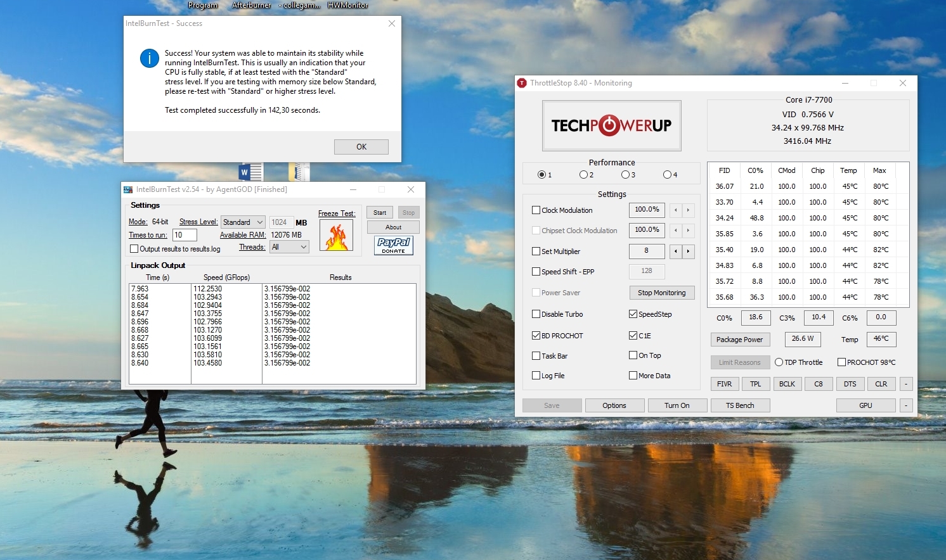
Task: Minimize the IntelBurnTest v2.54 window
Action: point(353,189)
